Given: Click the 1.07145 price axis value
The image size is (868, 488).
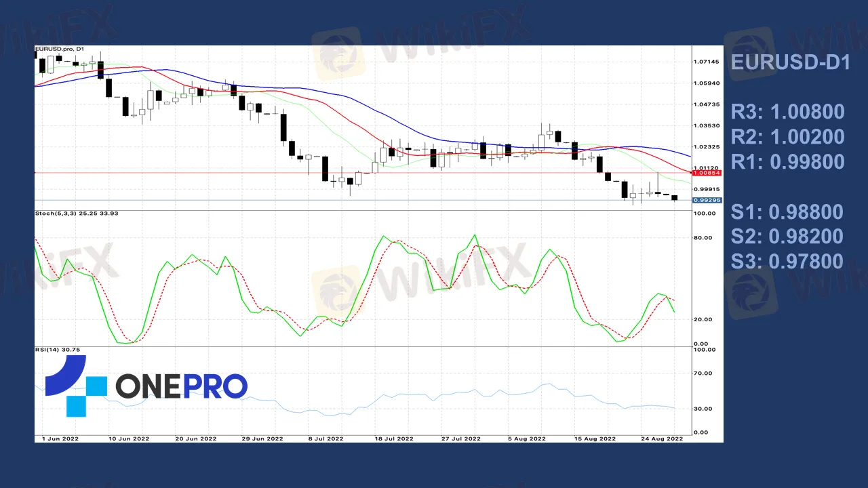Looking at the screenshot, I should (x=707, y=62).
